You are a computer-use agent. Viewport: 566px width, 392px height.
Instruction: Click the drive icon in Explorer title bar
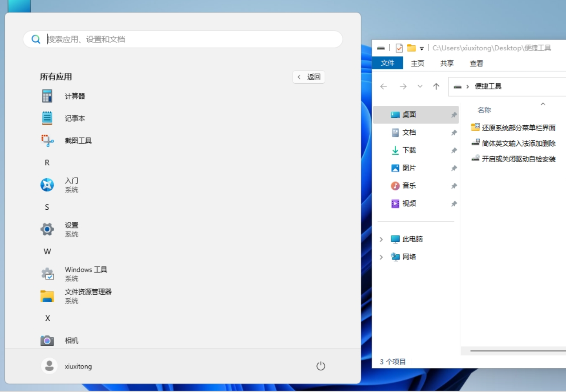(x=380, y=48)
